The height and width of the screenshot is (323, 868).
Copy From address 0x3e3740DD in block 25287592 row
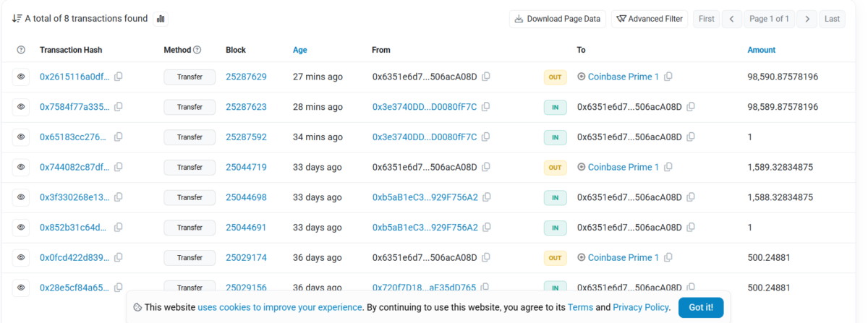(x=487, y=137)
